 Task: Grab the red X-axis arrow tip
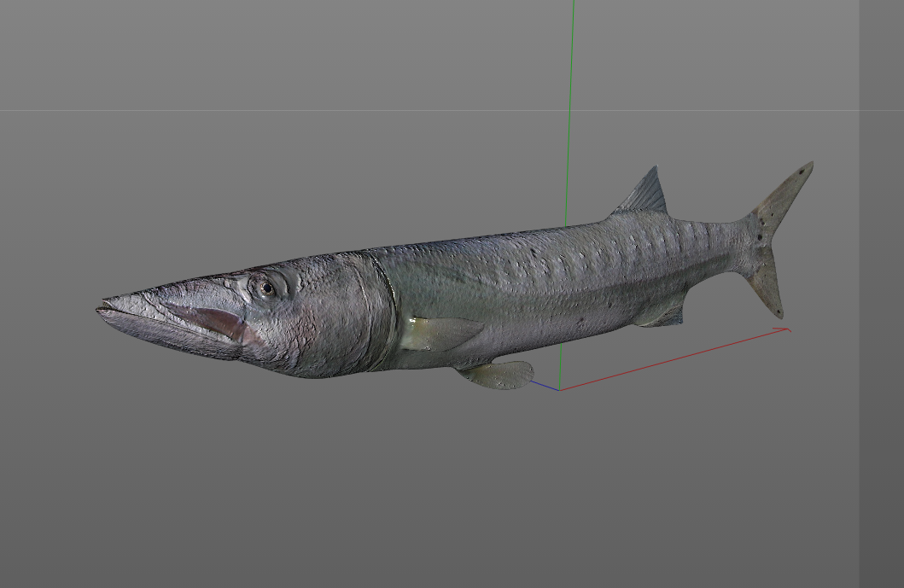(x=785, y=329)
